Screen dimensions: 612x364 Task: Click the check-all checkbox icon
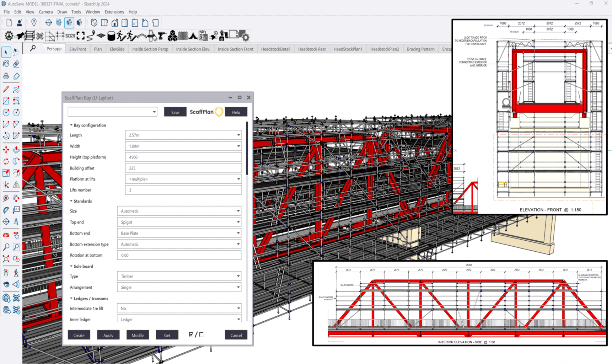coord(191,334)
